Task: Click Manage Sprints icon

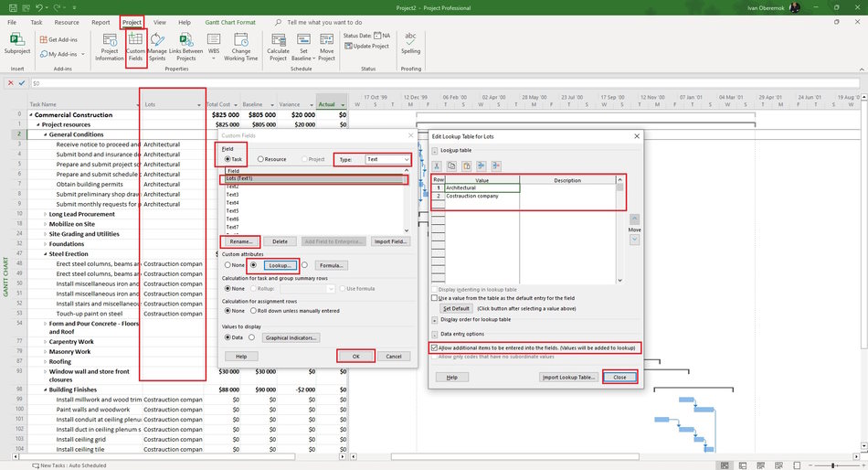Action: (157, 40)
